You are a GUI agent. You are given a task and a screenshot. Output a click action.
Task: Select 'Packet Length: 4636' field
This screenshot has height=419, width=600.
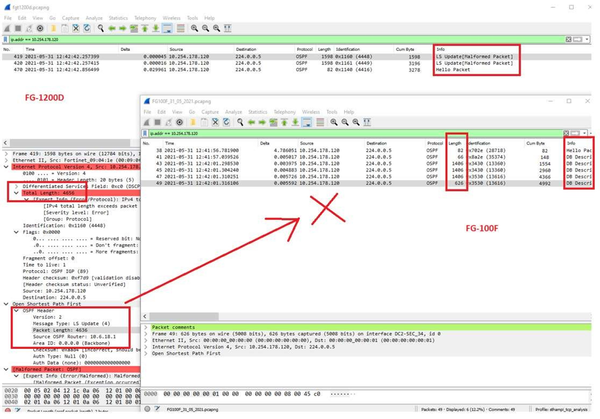point(60,330)
